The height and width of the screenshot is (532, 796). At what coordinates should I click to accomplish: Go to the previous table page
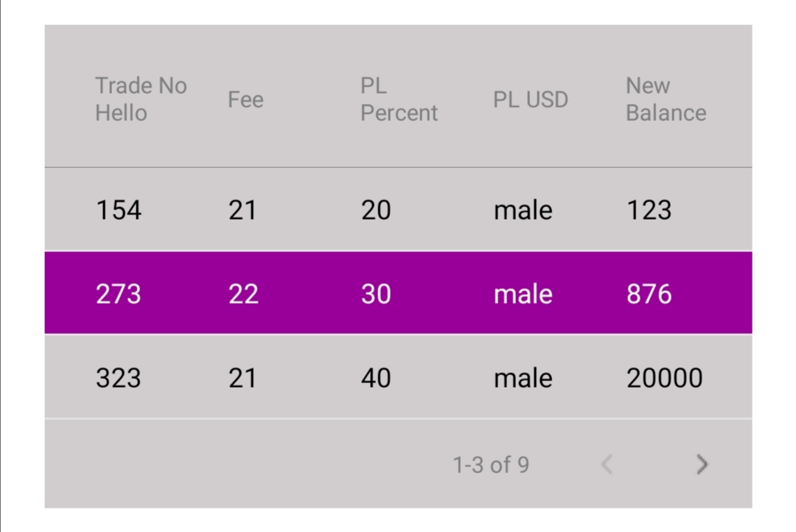click(607, 464)
